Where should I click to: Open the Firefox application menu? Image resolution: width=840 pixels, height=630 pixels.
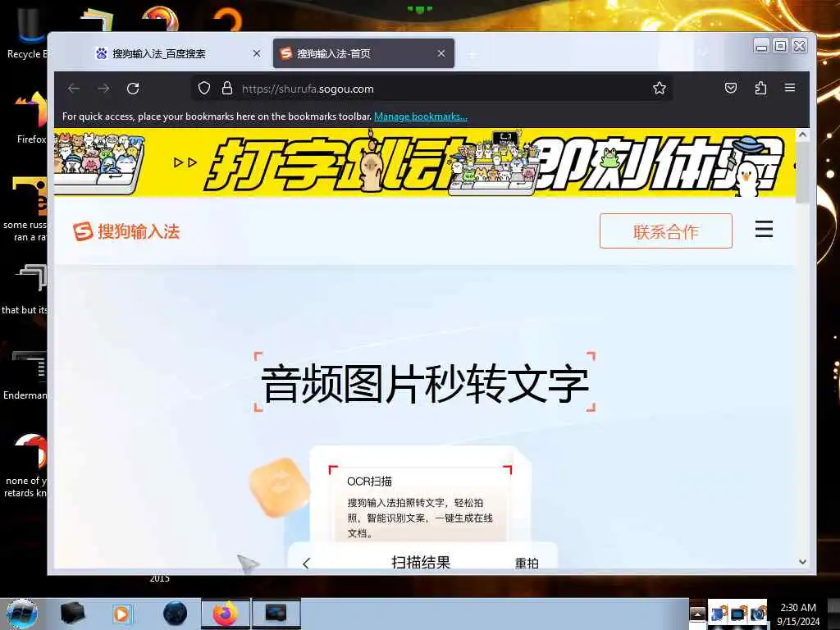790,87
